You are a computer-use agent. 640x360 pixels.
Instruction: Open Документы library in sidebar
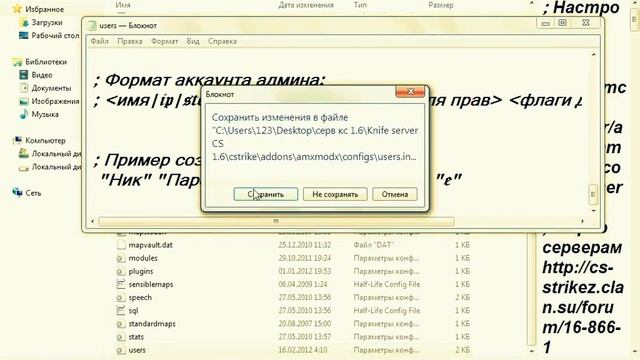tap(51, 88)
